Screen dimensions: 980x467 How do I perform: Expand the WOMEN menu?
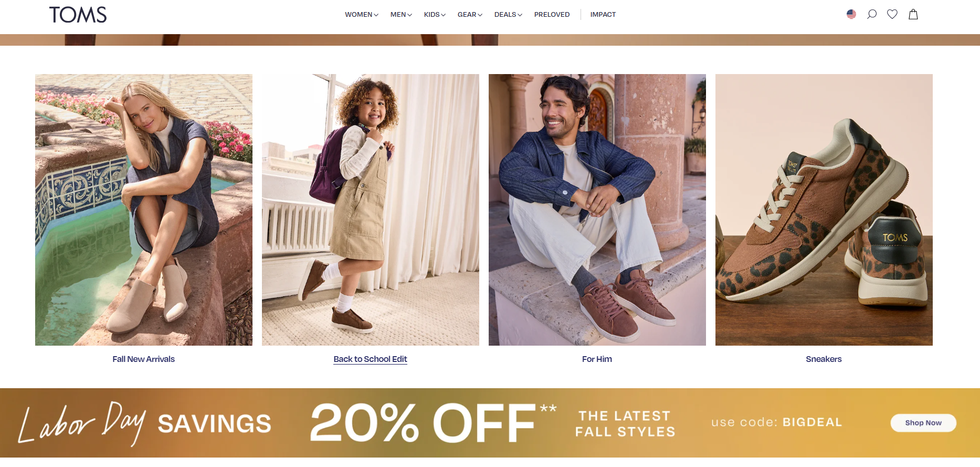362,15
